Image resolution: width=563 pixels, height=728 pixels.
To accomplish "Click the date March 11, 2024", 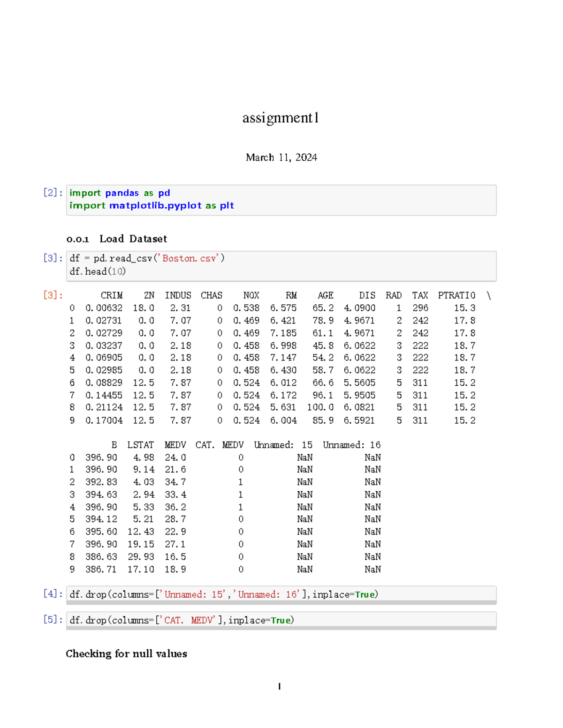I will [x=281, y=158].
